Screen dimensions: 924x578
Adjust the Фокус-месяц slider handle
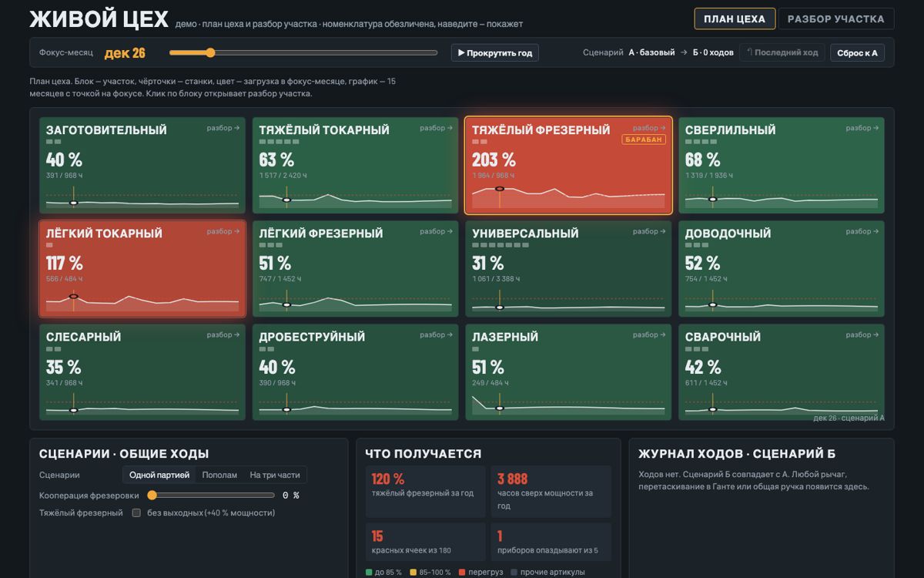tap(210, 53)
